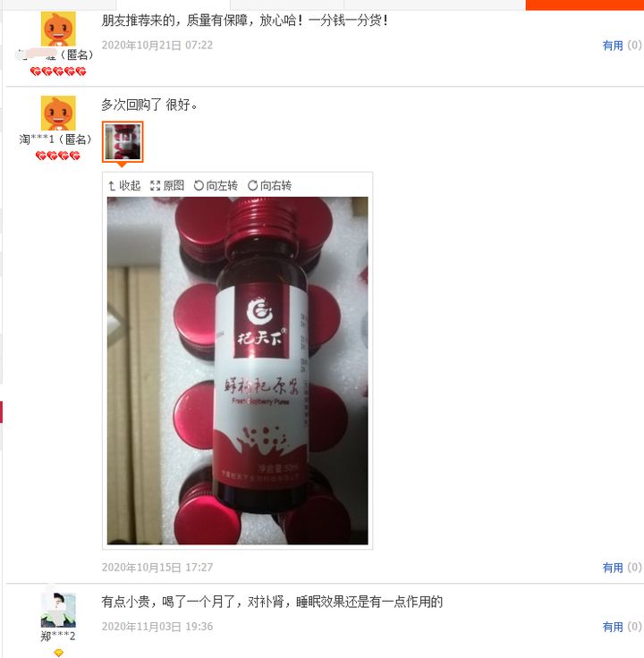
Task: Click avatar of the first anonymous reviewer
Action: pos(58,29)
